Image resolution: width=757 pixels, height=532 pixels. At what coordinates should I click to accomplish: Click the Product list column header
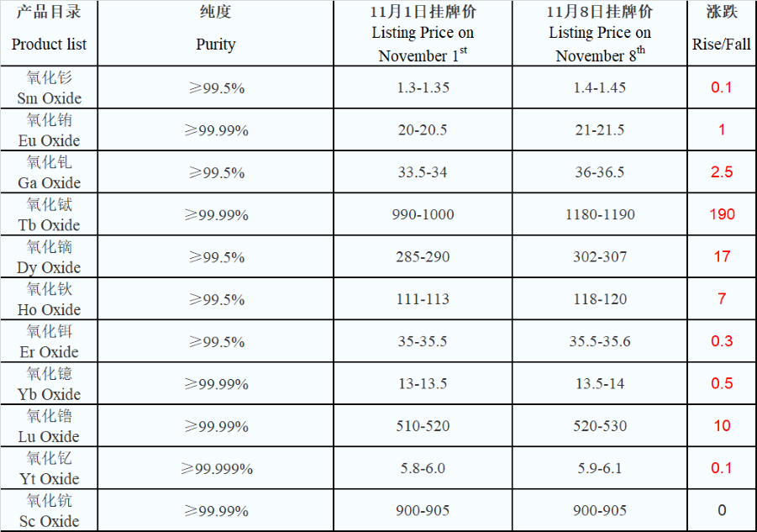click(x=49, y=34)
